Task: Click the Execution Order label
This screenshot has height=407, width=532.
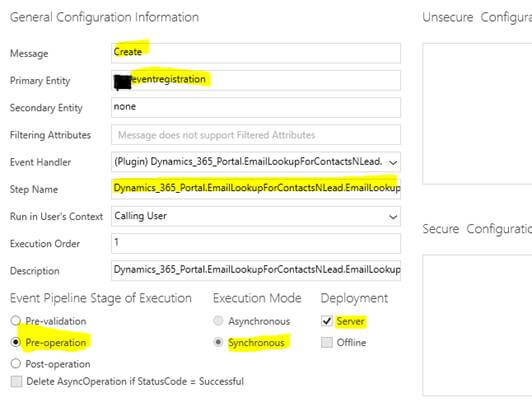Action: 45,244
